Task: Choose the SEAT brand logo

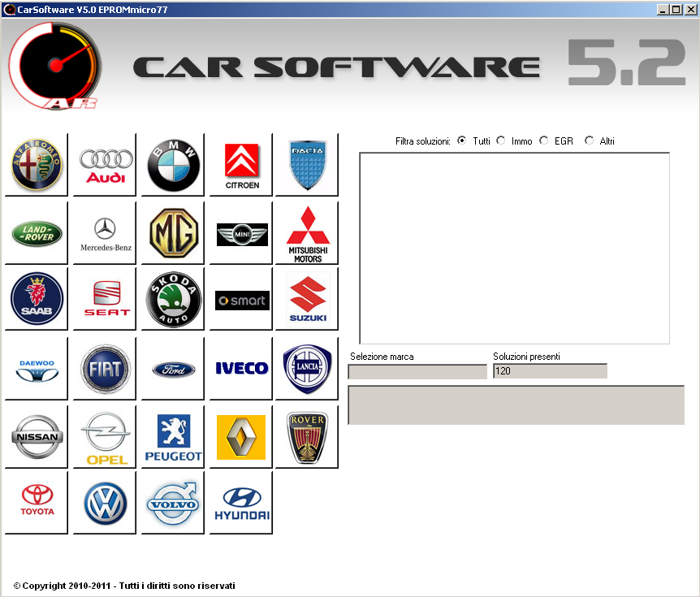Action: point(105,299)
